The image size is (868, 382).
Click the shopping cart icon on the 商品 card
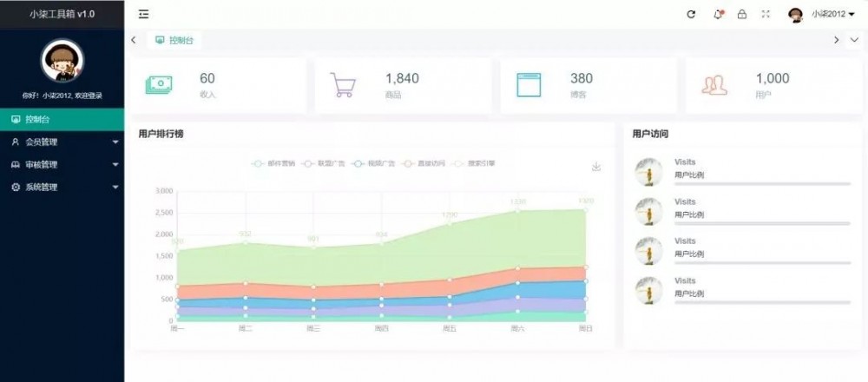(343, 85)
